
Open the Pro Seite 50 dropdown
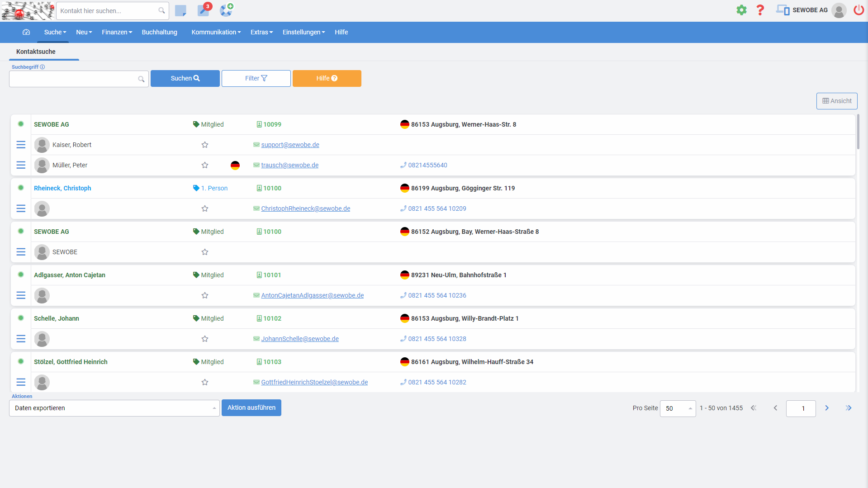678,408
